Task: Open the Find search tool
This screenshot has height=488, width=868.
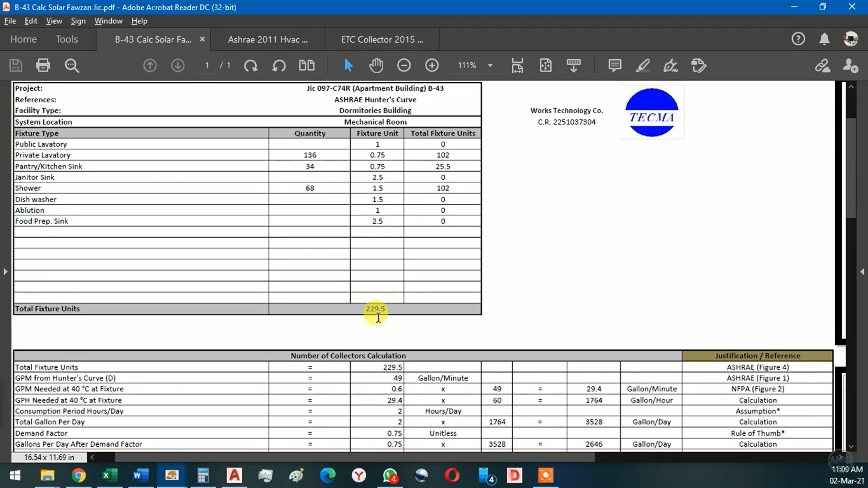Action: coord(72,65)
